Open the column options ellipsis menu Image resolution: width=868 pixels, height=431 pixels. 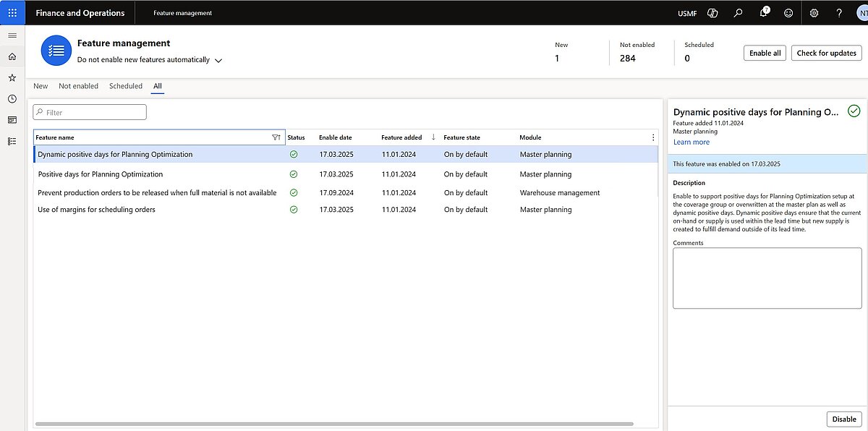[x=653, y=137]
